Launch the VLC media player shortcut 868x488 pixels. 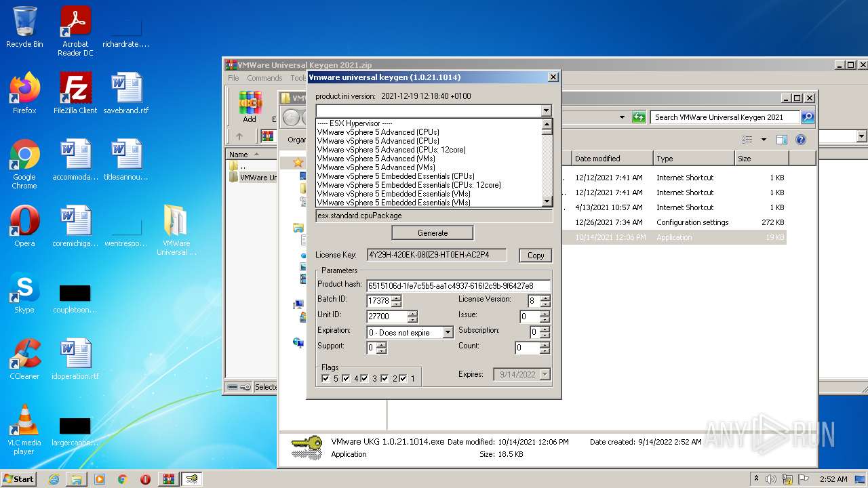click(24, 430)
